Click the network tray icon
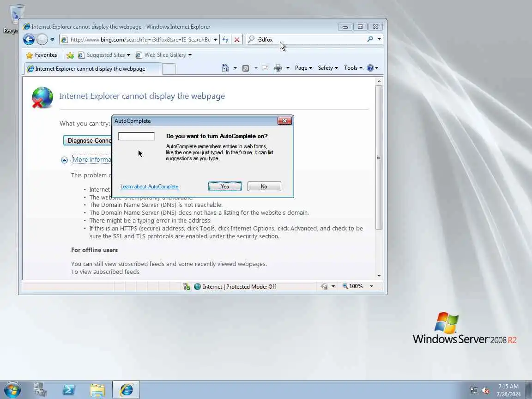 [474, 391]
